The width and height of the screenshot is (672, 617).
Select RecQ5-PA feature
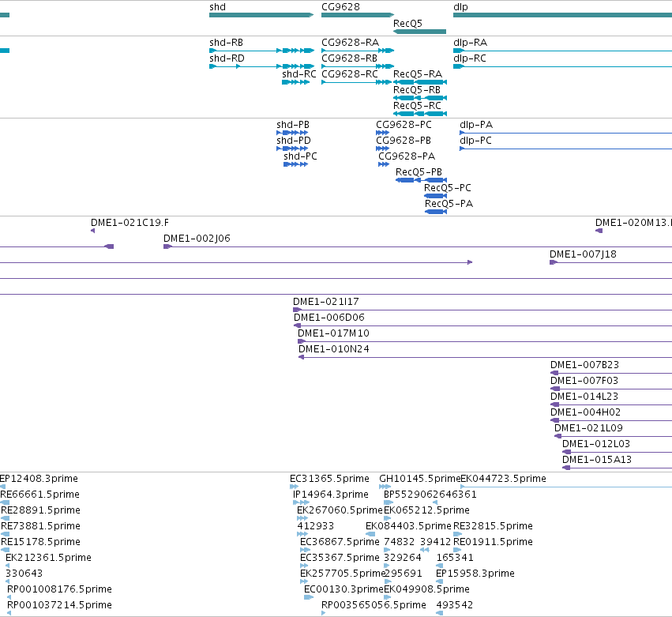[436, 212]
